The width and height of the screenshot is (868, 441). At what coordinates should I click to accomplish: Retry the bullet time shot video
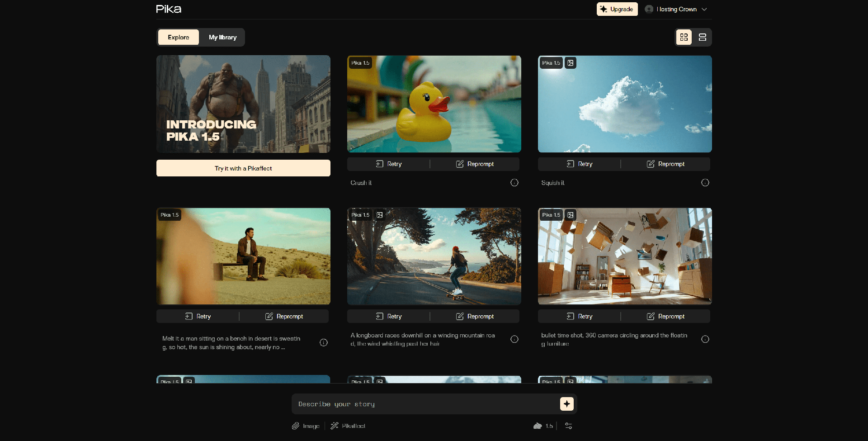coord(580,316)
